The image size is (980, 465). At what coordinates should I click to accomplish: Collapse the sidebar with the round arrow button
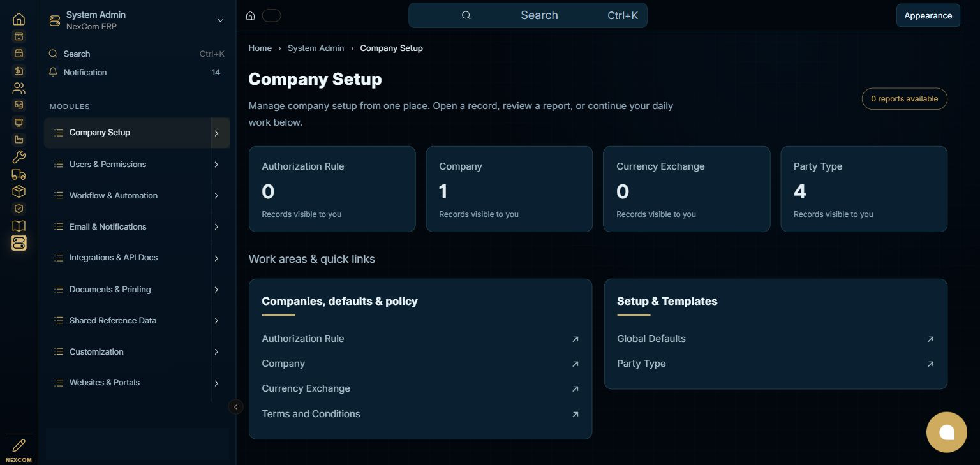click(235, 407)
